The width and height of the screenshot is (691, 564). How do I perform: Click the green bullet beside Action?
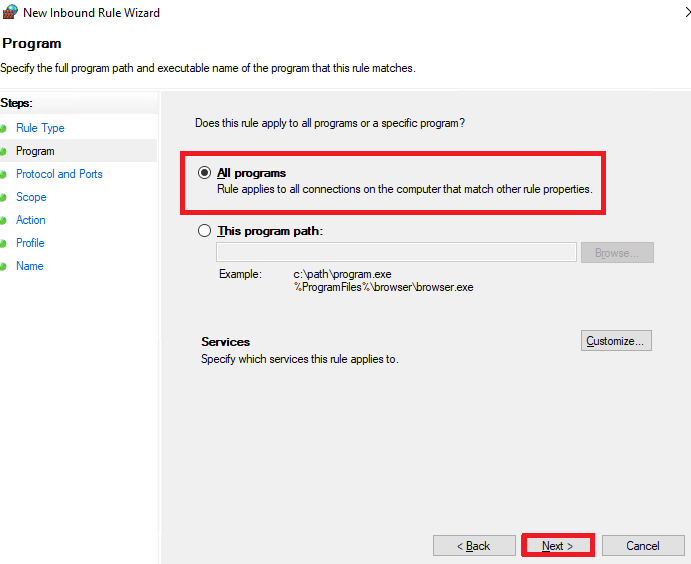(3, 220)
